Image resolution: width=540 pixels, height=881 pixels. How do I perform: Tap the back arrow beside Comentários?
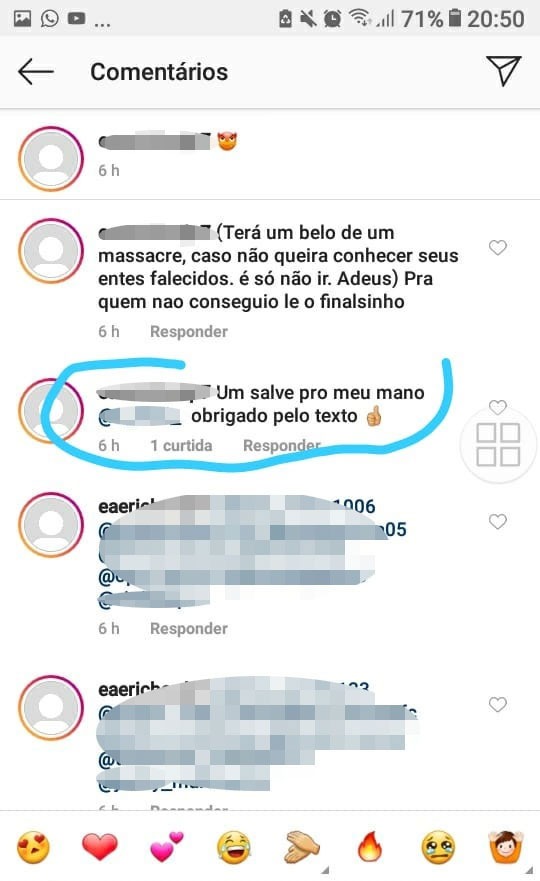pyautogui.click(x=35, y=72)
